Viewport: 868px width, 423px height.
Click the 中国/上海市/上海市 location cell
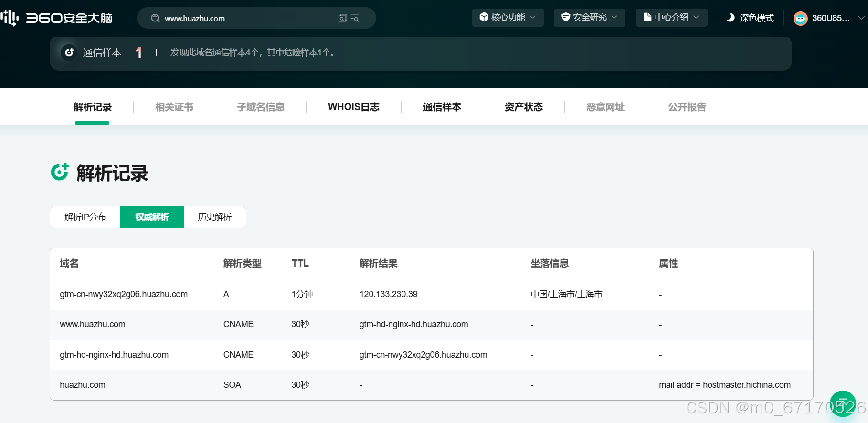pyautogui.click(x=567, y=294)
